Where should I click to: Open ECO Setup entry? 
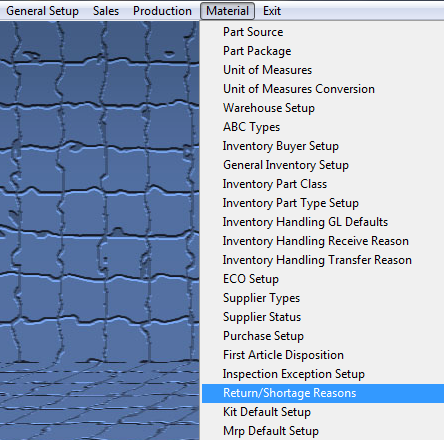[x=323, y=279]
